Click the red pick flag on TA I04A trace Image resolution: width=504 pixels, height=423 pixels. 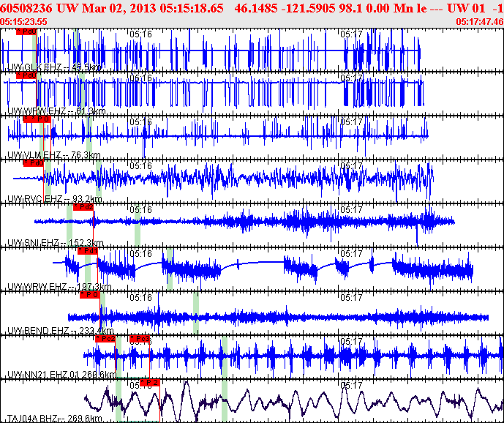click(x=149, y=382)
